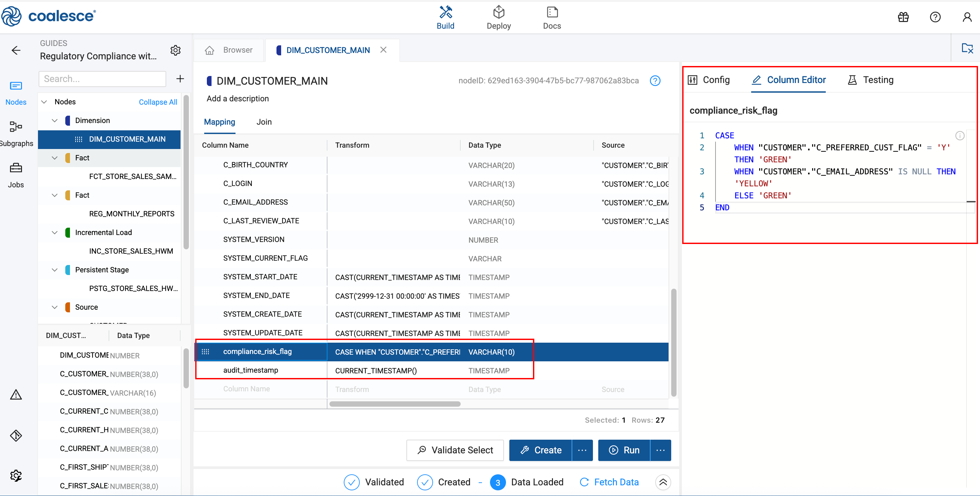Click the Create button

[541, 450]
